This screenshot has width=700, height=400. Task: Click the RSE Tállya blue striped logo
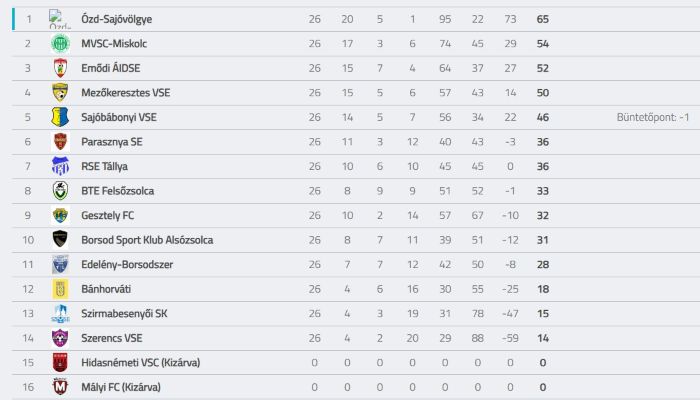pyautogui.click(x=60, y=167)
